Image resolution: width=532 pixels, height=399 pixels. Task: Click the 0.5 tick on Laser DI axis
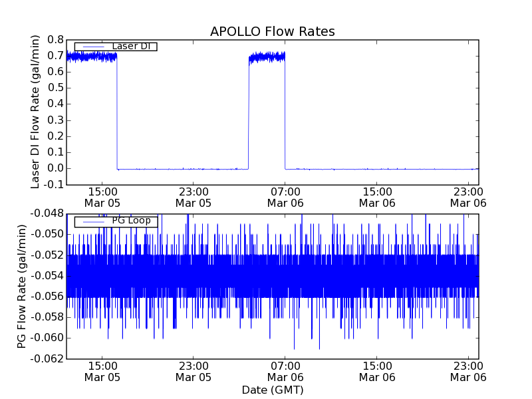click(x=55, y=88)
